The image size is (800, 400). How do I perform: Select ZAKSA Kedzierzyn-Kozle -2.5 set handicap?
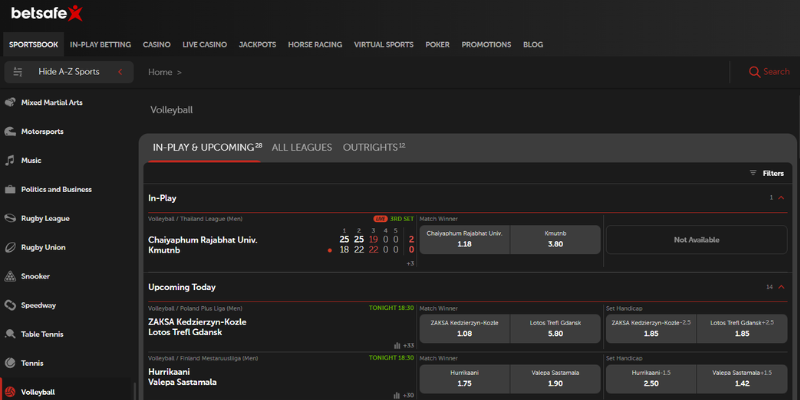click(651, 329)
